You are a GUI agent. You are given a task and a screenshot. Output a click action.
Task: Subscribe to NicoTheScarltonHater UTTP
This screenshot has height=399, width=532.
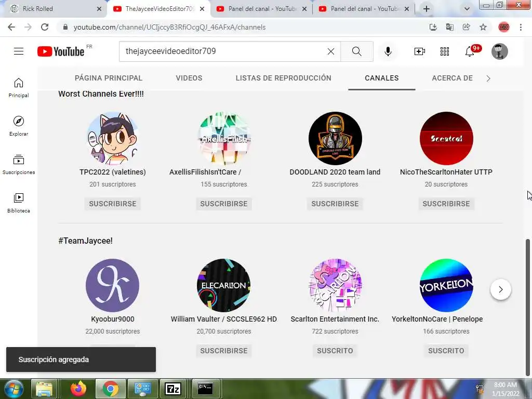pyautogui.click(x=446, y=204)
